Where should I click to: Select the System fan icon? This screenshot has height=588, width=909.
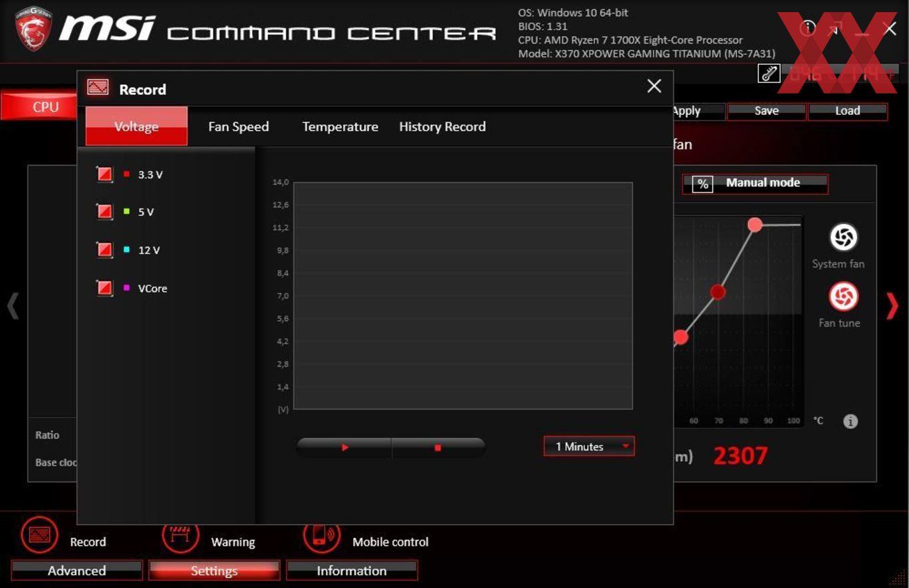[x=843, y=237]
